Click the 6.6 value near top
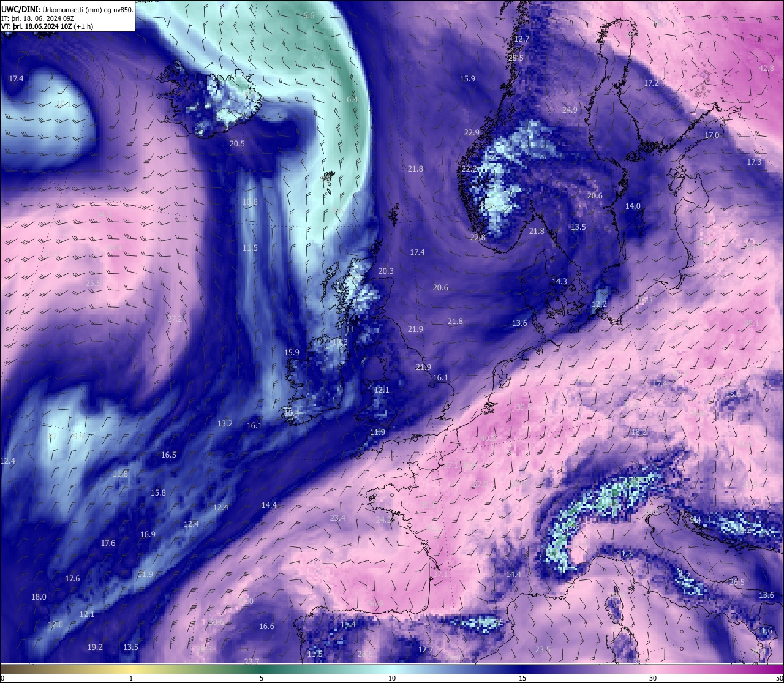Image resolution: width=784 pixels, height=683 pixels. pyautogui.click(x=309, y=15)
